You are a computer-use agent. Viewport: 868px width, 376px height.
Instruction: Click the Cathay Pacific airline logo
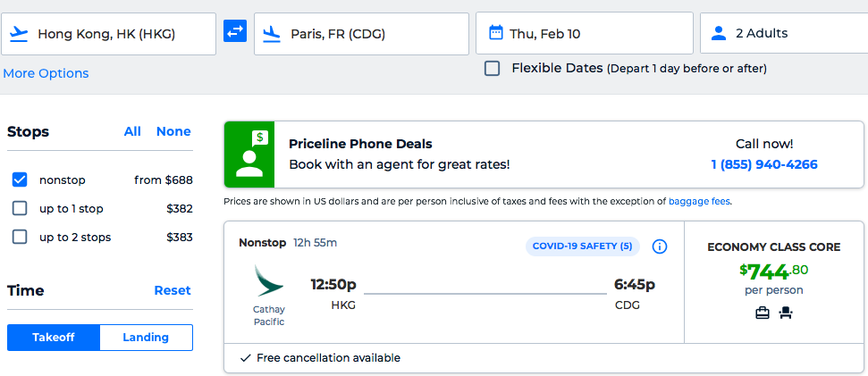click(x=268, y=281)
